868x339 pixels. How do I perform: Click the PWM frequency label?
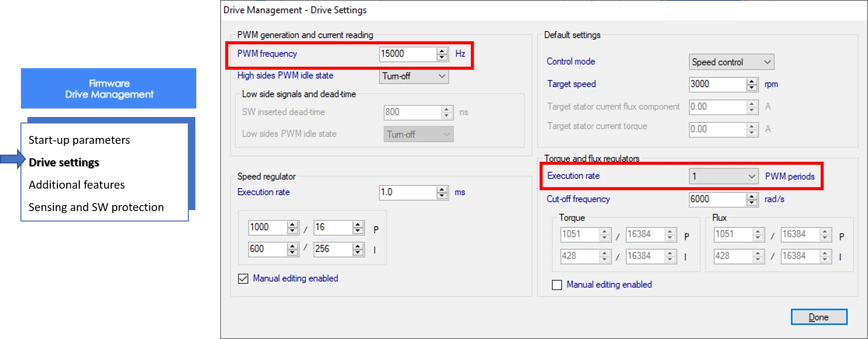[x=267, y=54]
